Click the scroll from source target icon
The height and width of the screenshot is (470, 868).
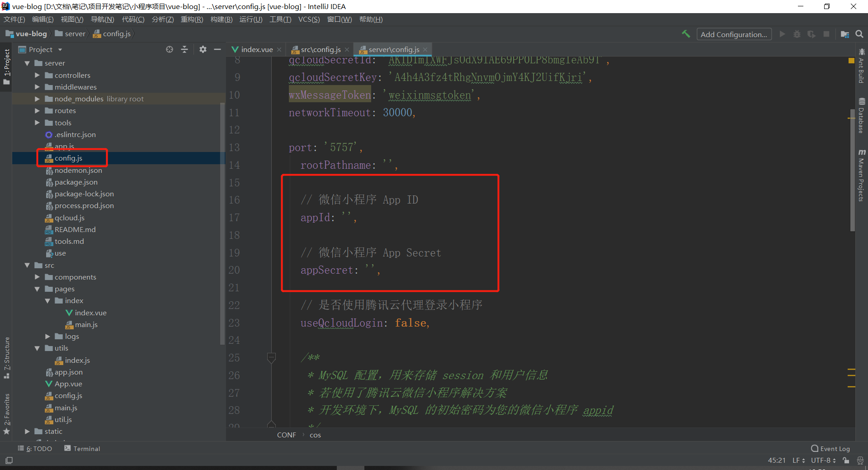170,49
